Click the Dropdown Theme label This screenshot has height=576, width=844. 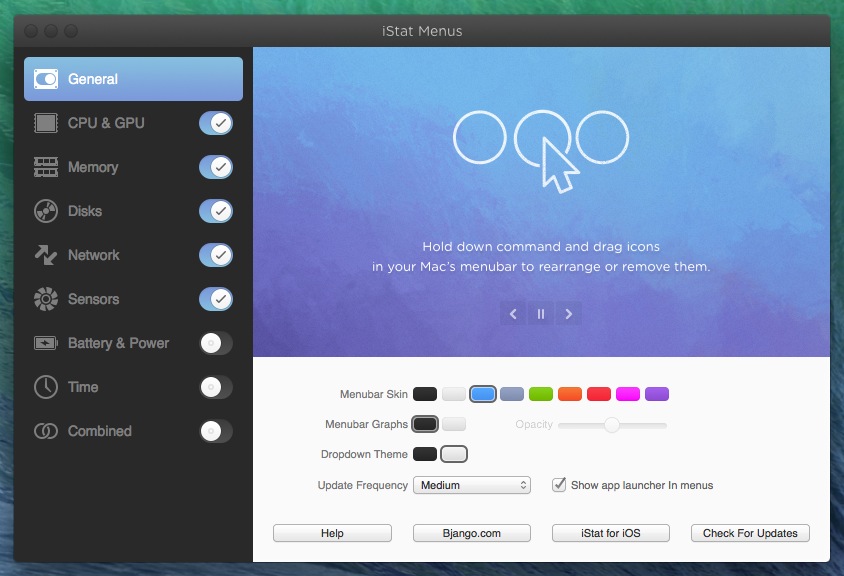coord(364,454)
